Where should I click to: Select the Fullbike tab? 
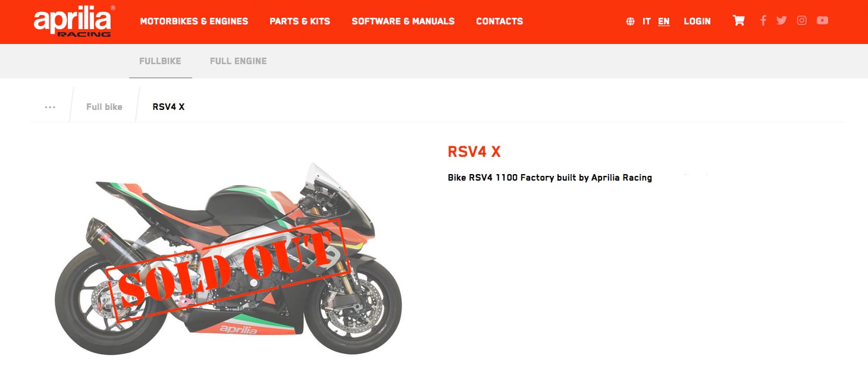160,61
